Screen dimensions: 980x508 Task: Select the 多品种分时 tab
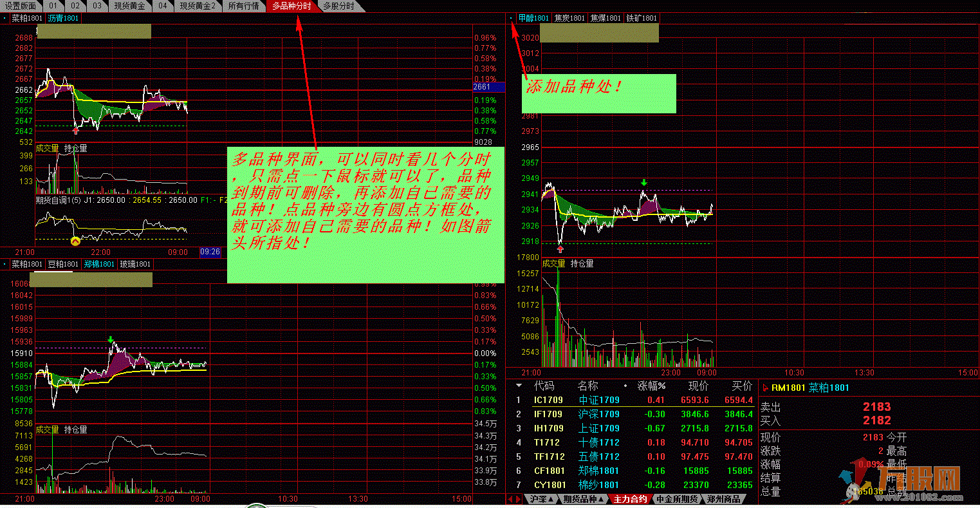291,6
